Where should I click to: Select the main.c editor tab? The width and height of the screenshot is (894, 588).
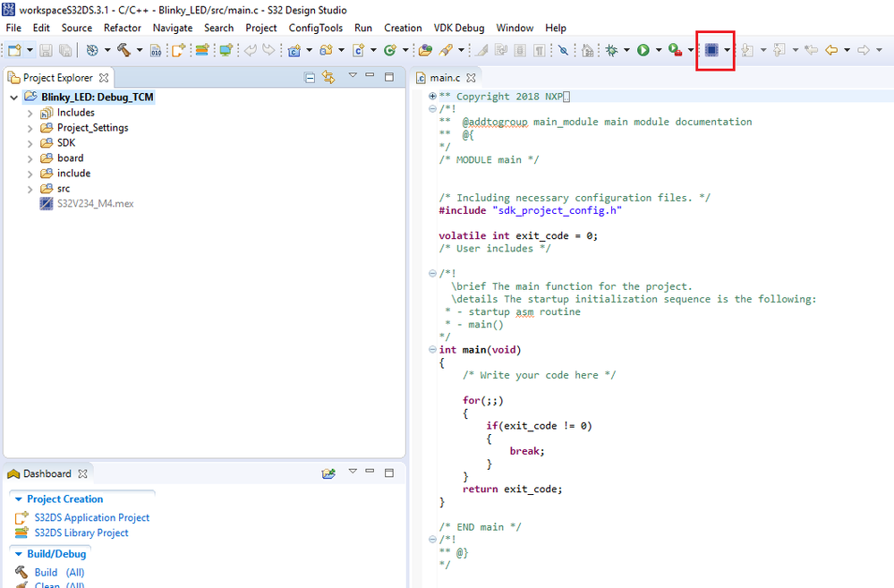click(445, 78)
